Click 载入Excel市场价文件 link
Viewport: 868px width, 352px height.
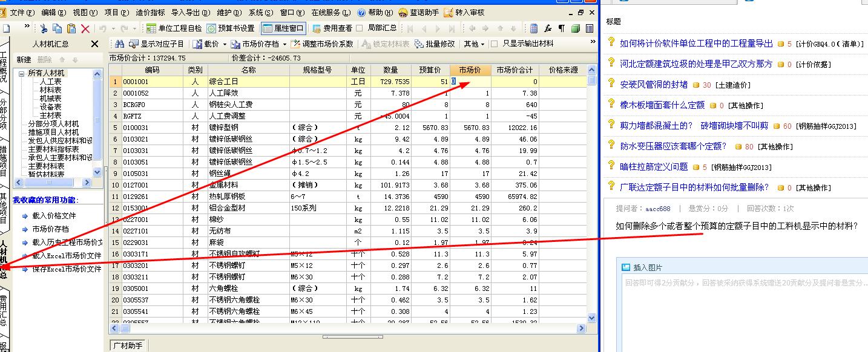(x=67, y=256)
